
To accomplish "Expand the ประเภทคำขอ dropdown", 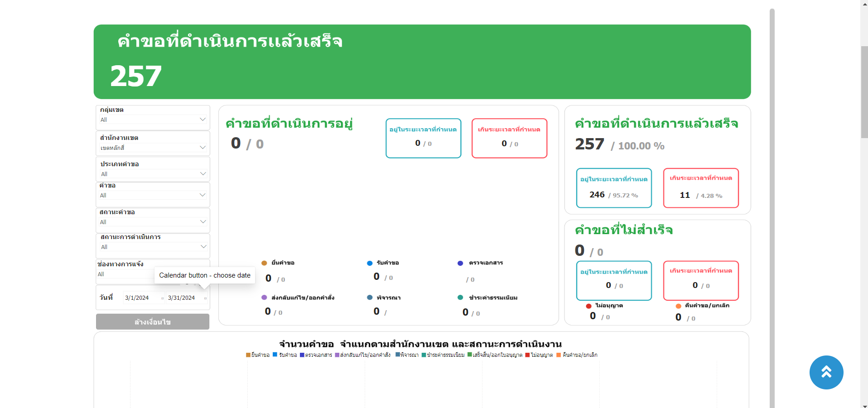I will 153,174.
